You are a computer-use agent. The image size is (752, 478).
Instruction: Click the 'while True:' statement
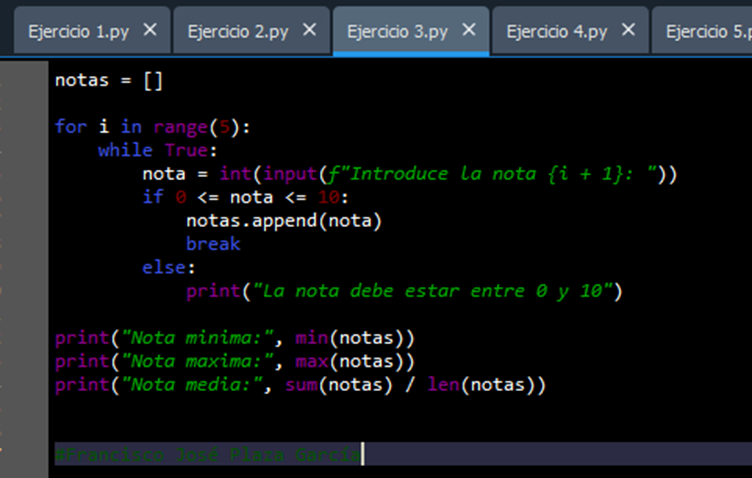click(157, 150)
